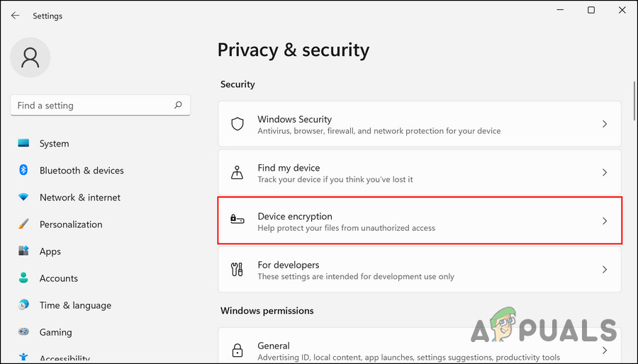The height and width of the screenshot is (364, 638).
Task: Click the Find my device icon
Action: point(237,173)
